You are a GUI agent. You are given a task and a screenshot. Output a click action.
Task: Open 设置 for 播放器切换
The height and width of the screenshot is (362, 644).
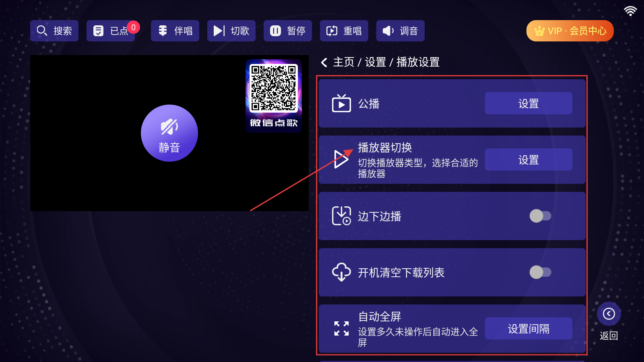coord(528,160)
